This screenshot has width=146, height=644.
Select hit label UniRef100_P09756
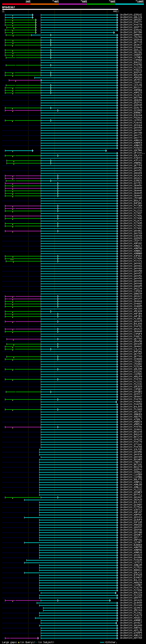pyautogui.click(x=131, y=65)
